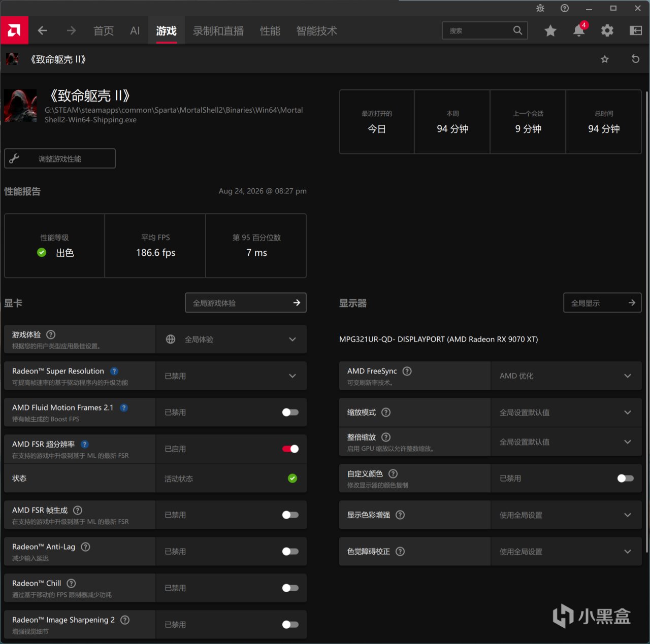Open the 智能技术 tab
Image resolution: width=650 pixels, height=644 pixels.
[x=317, y=31]
